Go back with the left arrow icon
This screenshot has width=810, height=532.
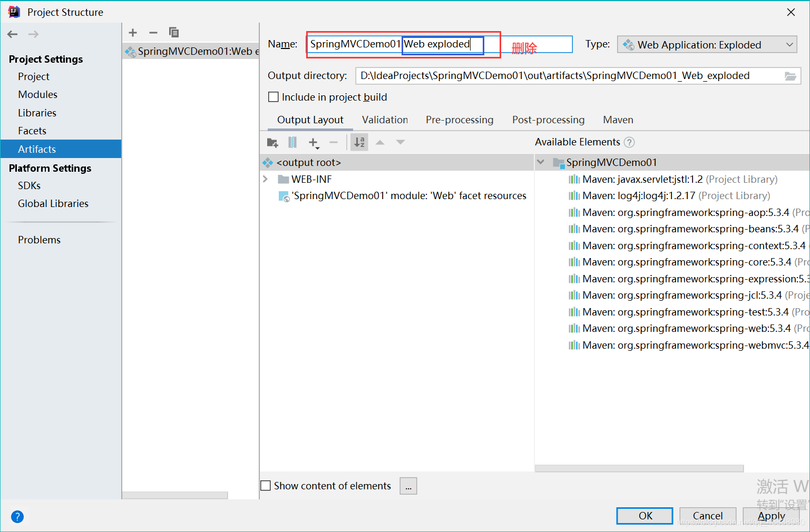[13, 34]
